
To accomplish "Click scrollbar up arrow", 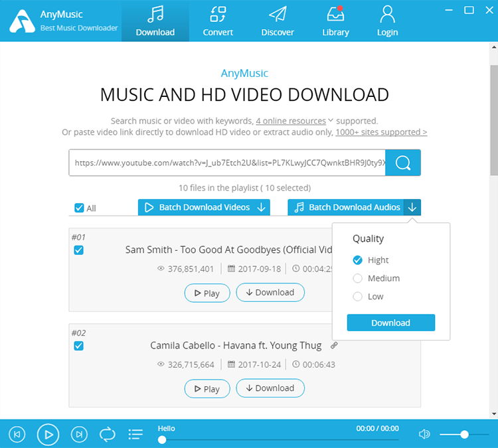I will (494, 47).
